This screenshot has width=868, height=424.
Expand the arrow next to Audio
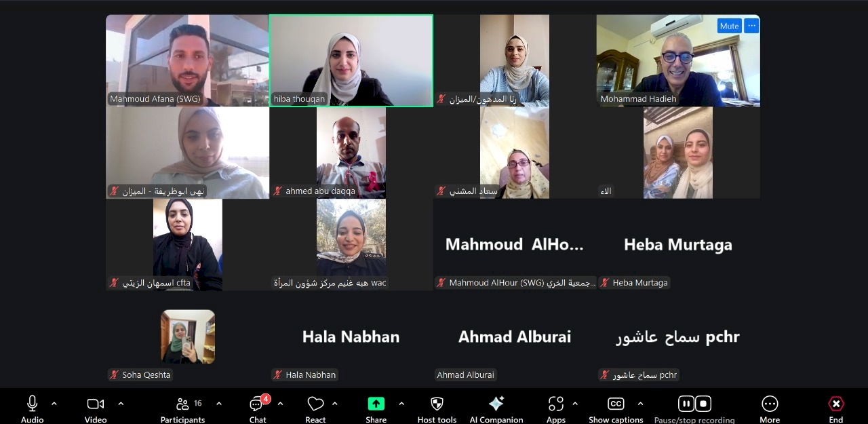point(54,404)
